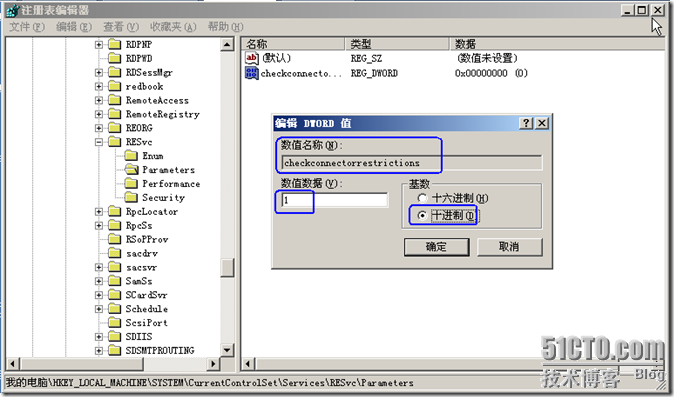
Task: Expand the redbook tree node
Action: tap(99, 86)
